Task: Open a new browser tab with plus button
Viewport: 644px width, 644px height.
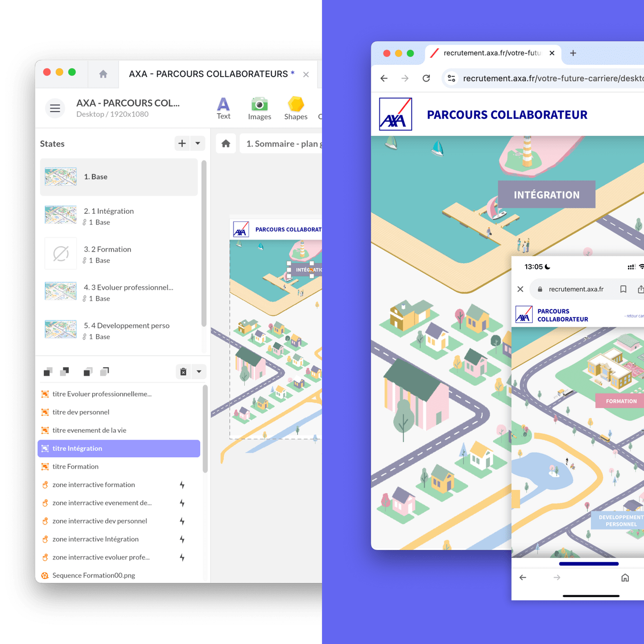Action: (573, 53)
